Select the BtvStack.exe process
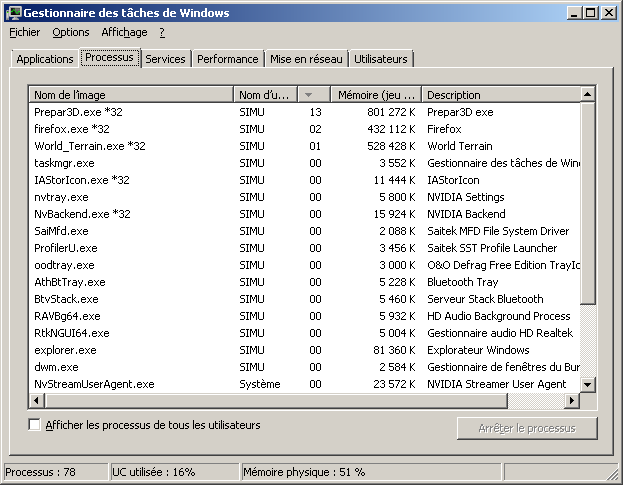 tap(305, 299)
